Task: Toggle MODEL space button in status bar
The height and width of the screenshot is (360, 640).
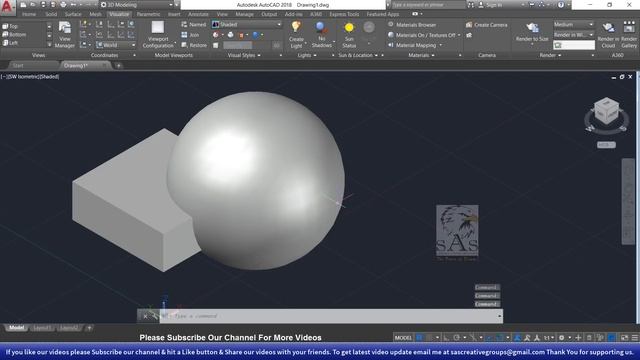Action: (x=403, y=338)
